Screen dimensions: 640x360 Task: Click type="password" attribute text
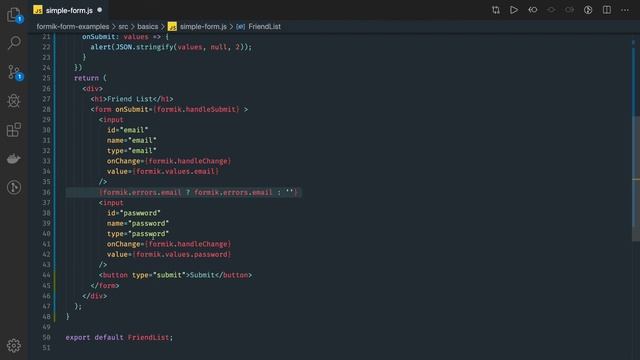pos(138,234)
